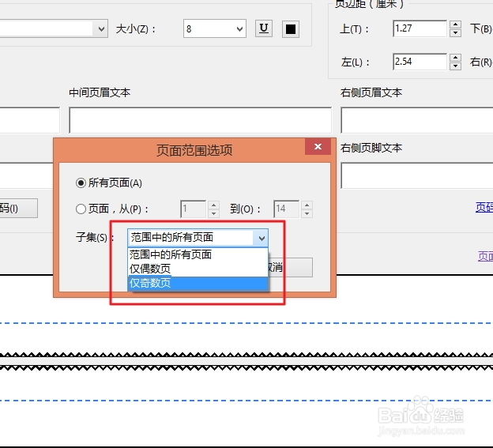Increase left margin with up arrow
The width and height of the screenshot is (493, 448).
click(455, 58)
